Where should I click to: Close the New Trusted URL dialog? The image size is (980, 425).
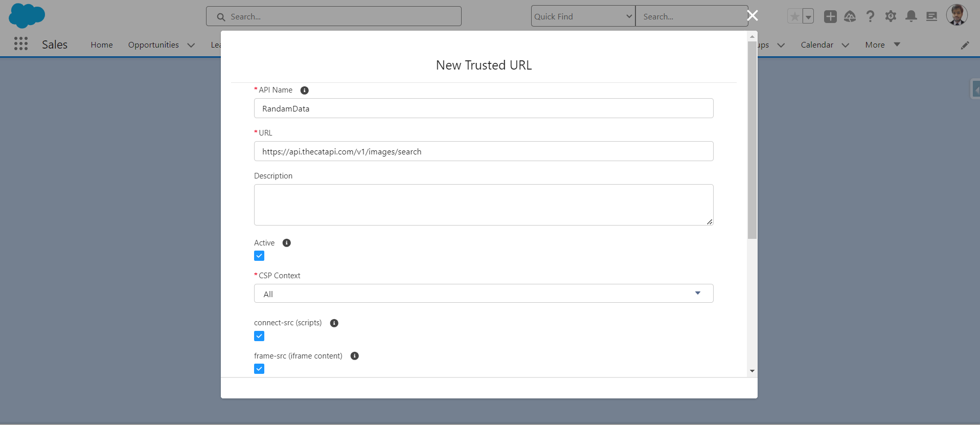[x=753, y=15]
